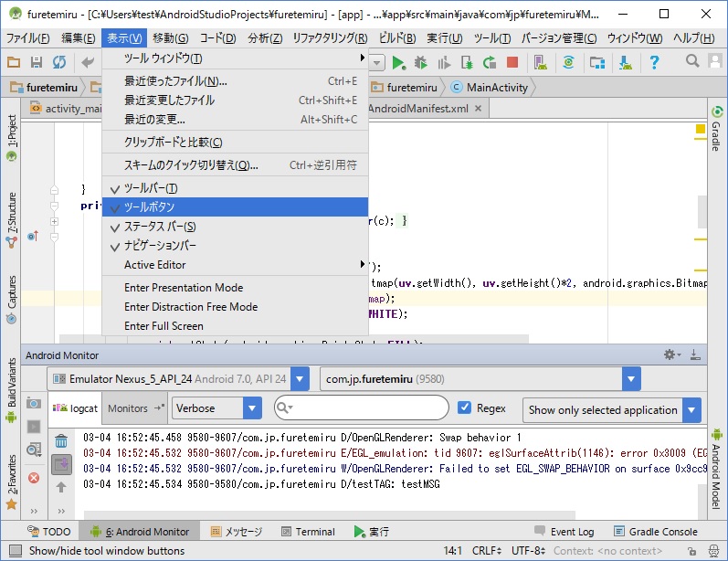Open the emulator device dropdown
Image resolution: width=728 pixels, height=561 pixels.
(300, 379)
